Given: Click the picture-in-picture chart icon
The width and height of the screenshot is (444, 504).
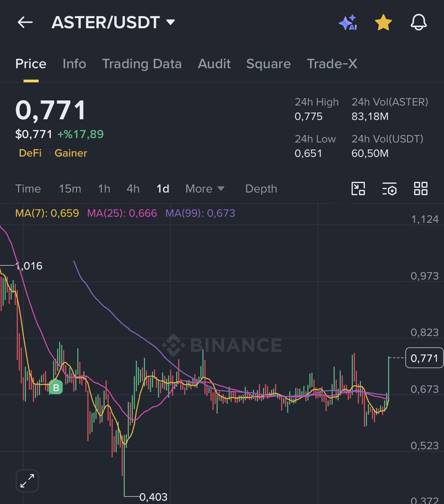Looking at the screenshot, I should (358, 189).
